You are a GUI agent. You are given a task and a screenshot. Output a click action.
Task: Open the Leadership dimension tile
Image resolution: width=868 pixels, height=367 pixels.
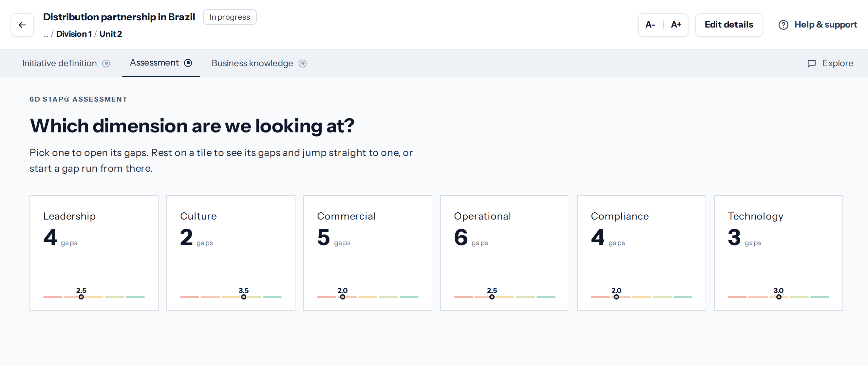click(94, 253)
